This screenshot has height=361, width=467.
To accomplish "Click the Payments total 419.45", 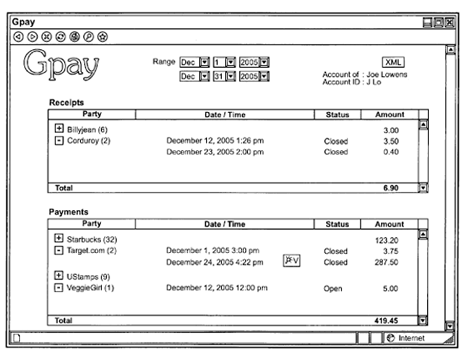I will point(386,321).
